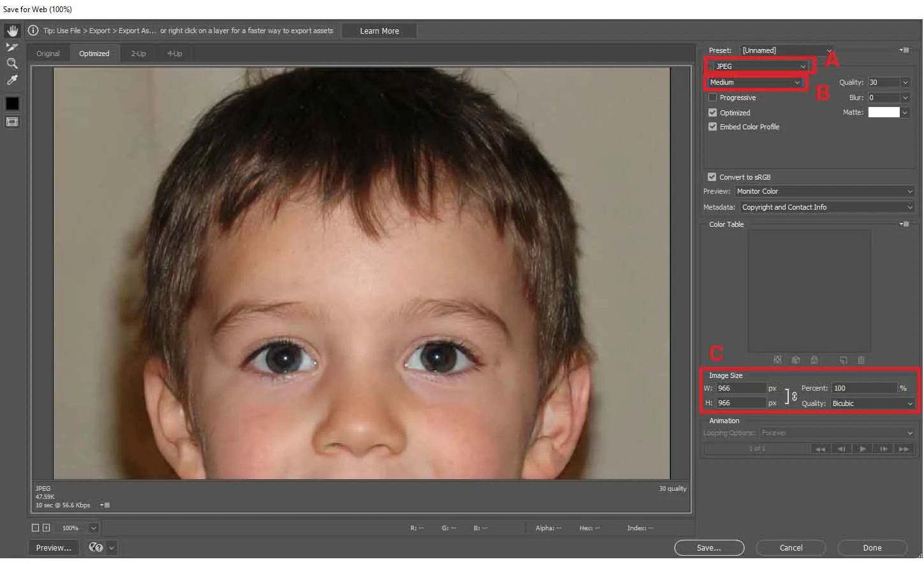Open the Optimize menu icon beside Preset
This screenshot has width=924, height=564.
904,50
